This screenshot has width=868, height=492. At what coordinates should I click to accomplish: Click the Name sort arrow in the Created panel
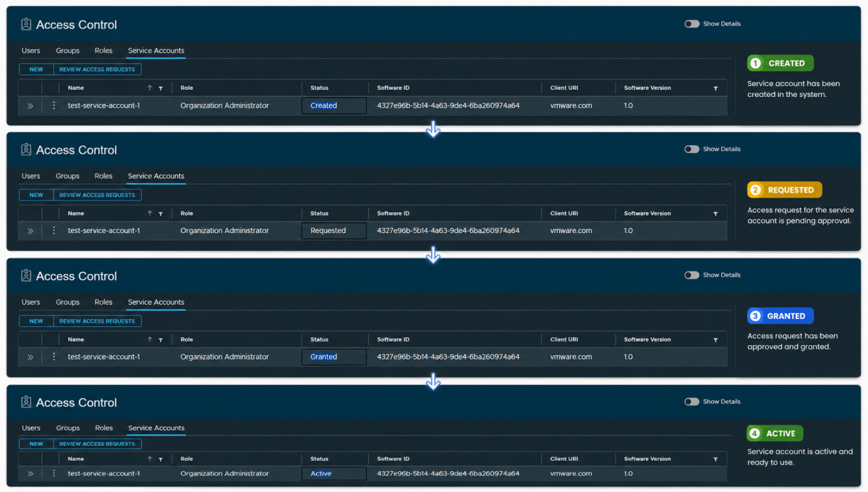click(x=150, y=88)
